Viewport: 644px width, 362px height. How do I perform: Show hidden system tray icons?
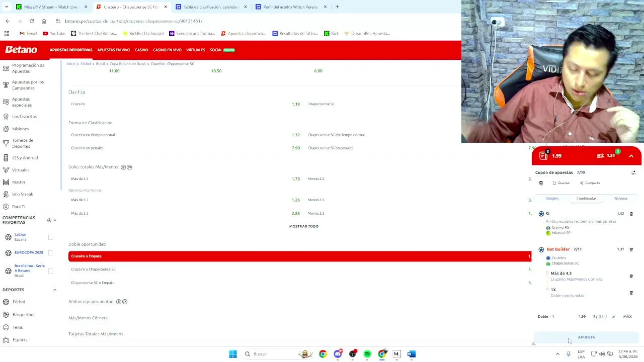(557, 354)
